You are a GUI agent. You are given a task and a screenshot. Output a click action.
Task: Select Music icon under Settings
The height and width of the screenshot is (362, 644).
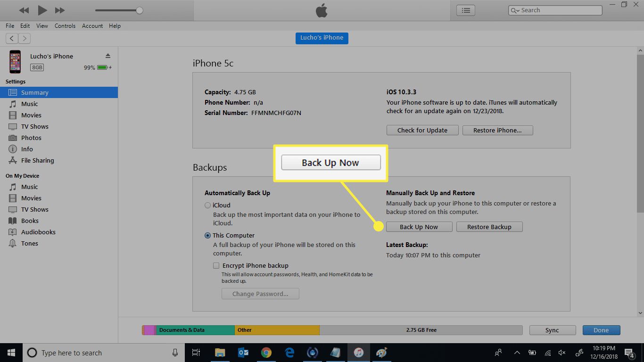pyautogui.click(x=13, y=104)
